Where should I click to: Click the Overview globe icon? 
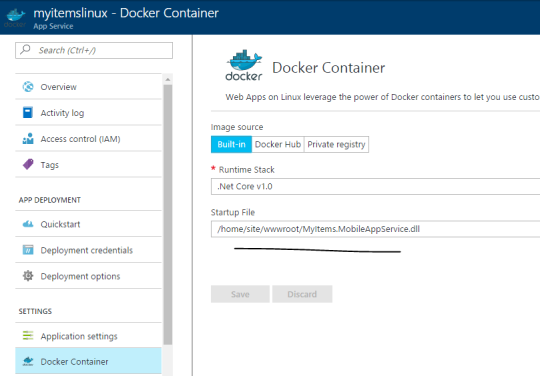point(28,87)
